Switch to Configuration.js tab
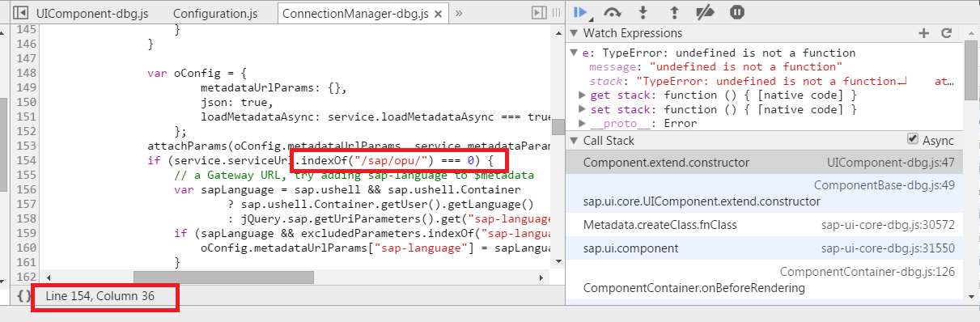 coord(214,14)
